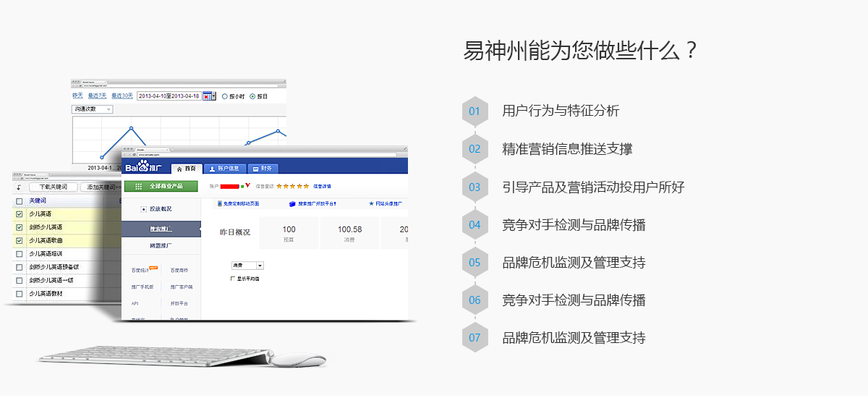Click the 下载关键词 button
The width and height of the screenshot is (868, 398).
click(53, 187)
